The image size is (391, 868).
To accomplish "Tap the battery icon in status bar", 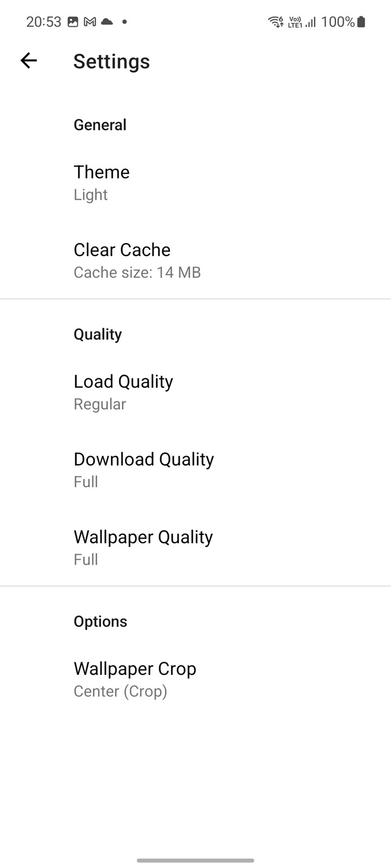I will [361, 22].
